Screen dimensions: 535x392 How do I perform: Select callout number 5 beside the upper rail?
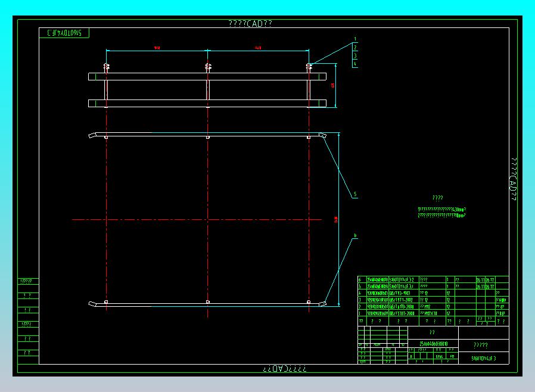[x=355, y=194]
